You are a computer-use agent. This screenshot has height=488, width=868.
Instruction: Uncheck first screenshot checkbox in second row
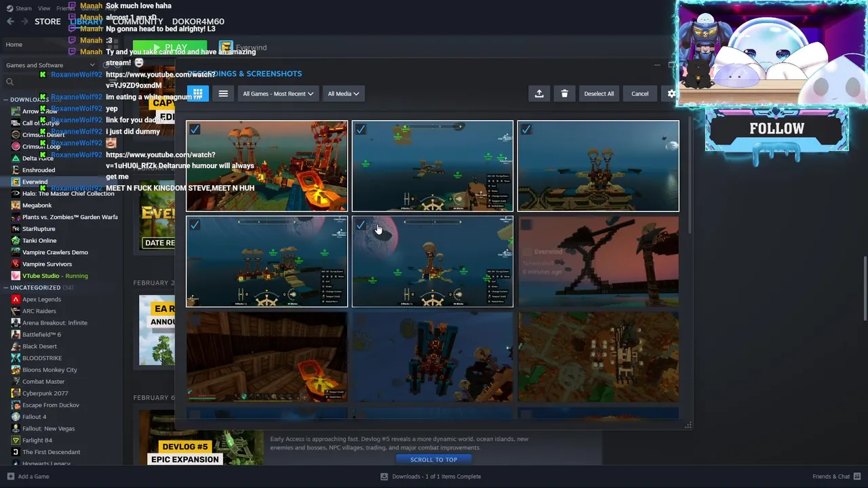(x=195, y=224)
